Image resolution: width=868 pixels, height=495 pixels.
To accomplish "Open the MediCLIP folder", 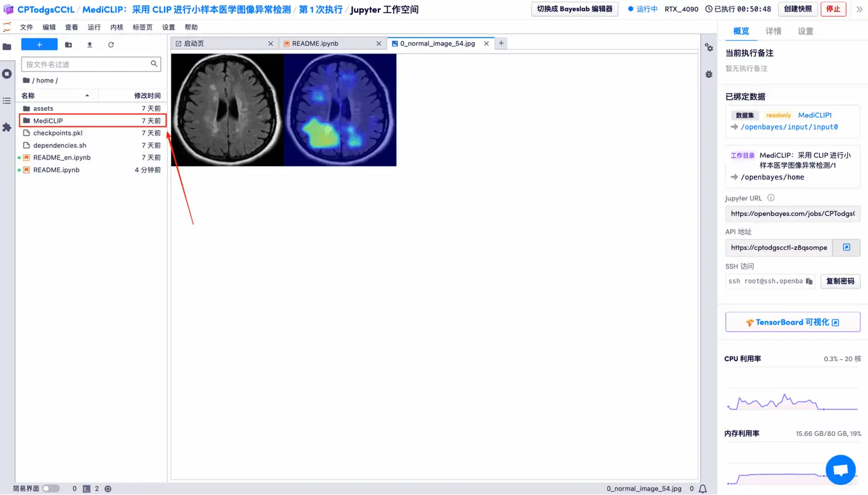I will pyautogui.click(x=92, y=120).
